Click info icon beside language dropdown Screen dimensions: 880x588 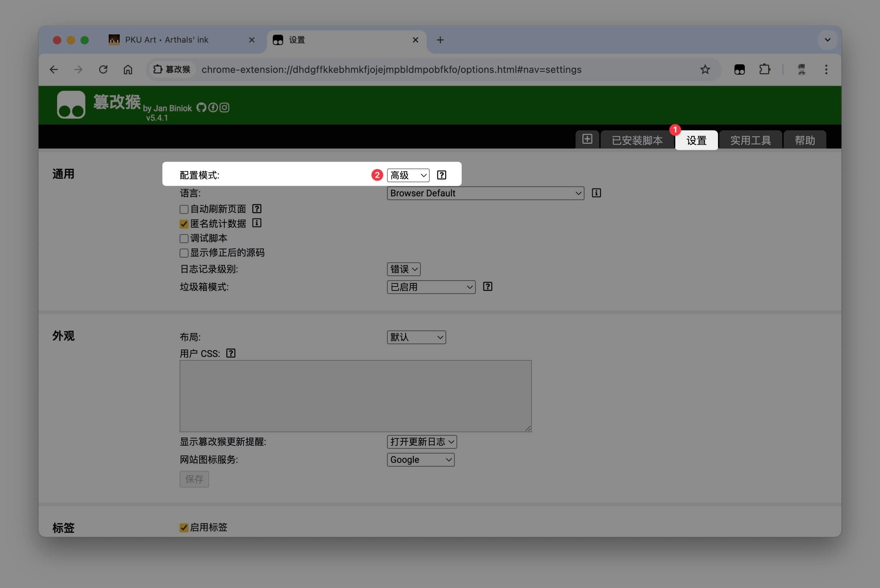click(596, 193)
